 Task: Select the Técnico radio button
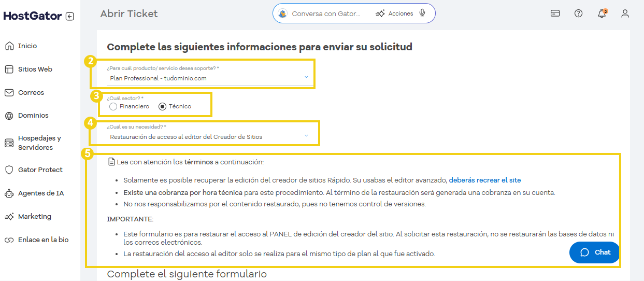point(162,106)
